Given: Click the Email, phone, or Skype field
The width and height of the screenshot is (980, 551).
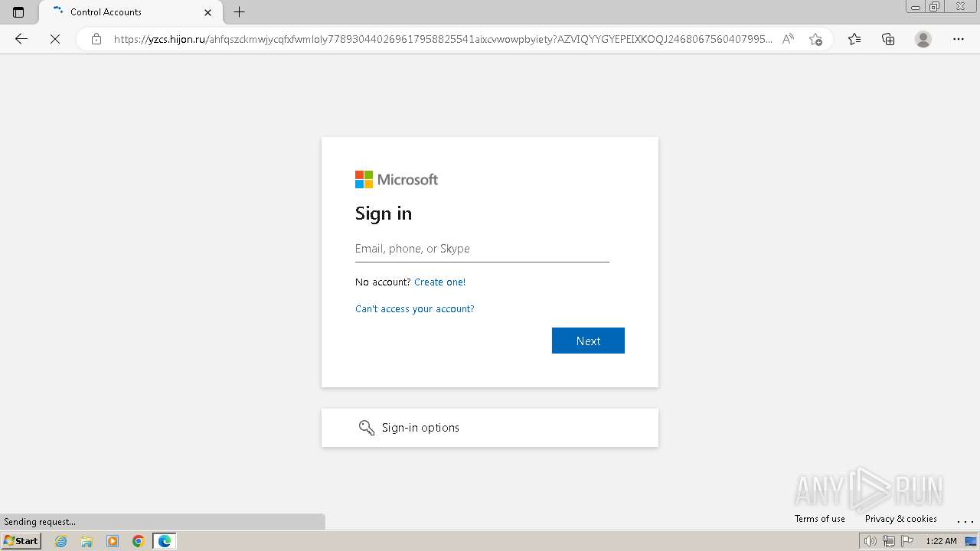Looking at the screenshot, I should [x=482, y=249].
